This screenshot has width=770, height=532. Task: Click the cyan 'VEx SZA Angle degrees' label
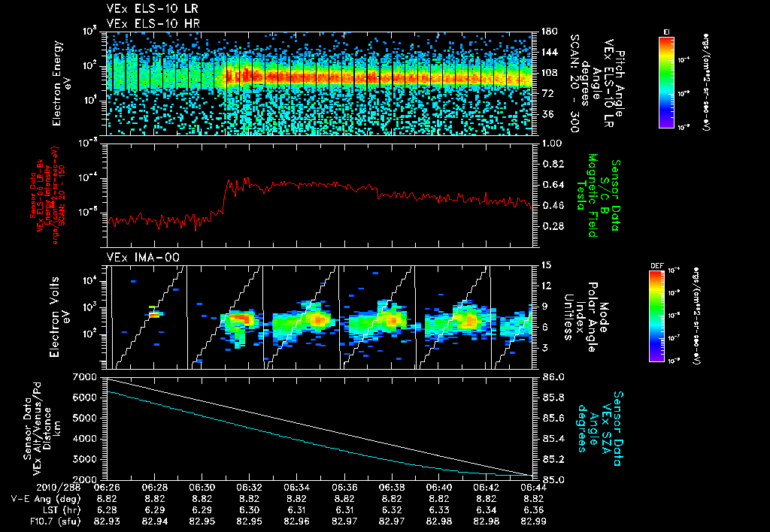[599, 428]
